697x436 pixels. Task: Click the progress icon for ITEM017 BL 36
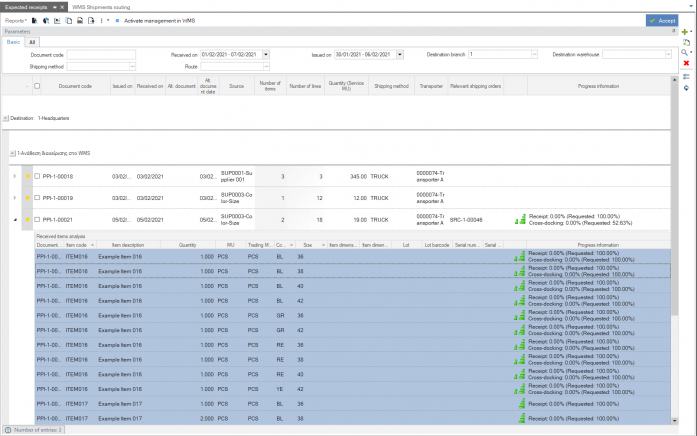click(x=522, y=404)
